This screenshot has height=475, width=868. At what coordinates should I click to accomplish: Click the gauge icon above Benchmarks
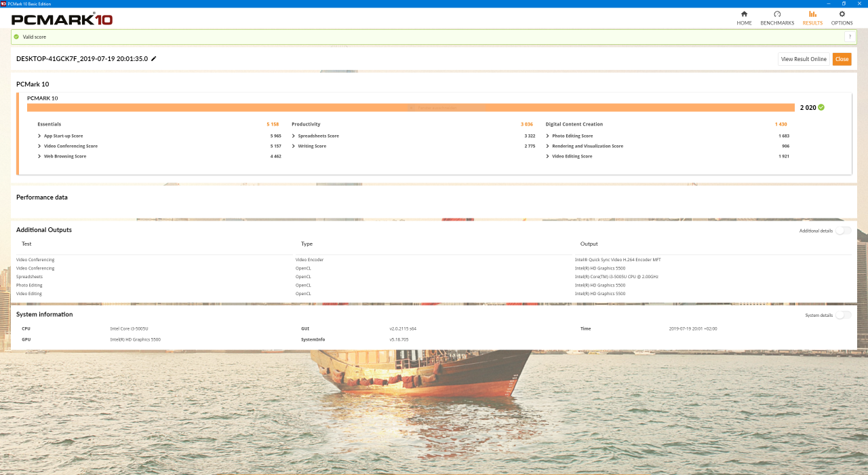coord(777,14)
